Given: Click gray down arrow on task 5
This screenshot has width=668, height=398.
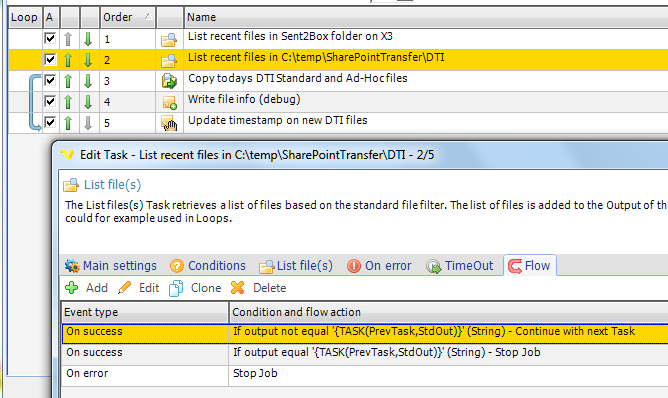Looking at the screenshot, I should [x=88, y=123].
